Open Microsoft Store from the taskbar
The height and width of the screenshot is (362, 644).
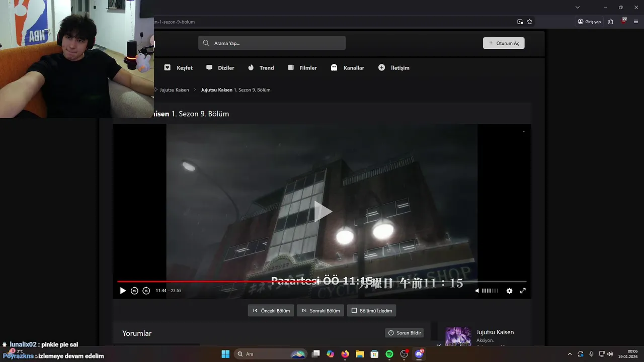tap(374, 354)
